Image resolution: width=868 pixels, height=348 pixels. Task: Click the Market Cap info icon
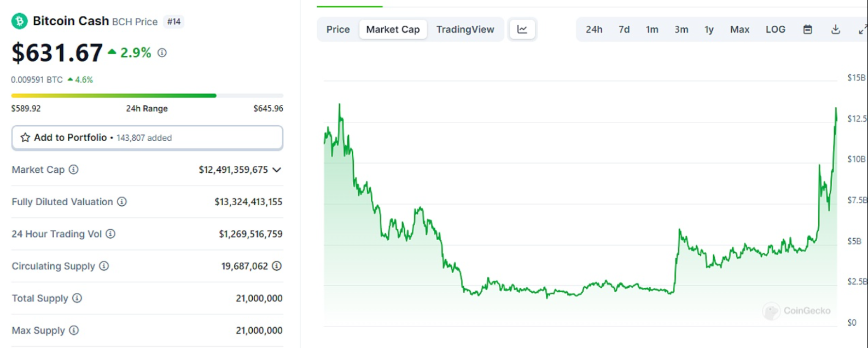tap(73, 170)
